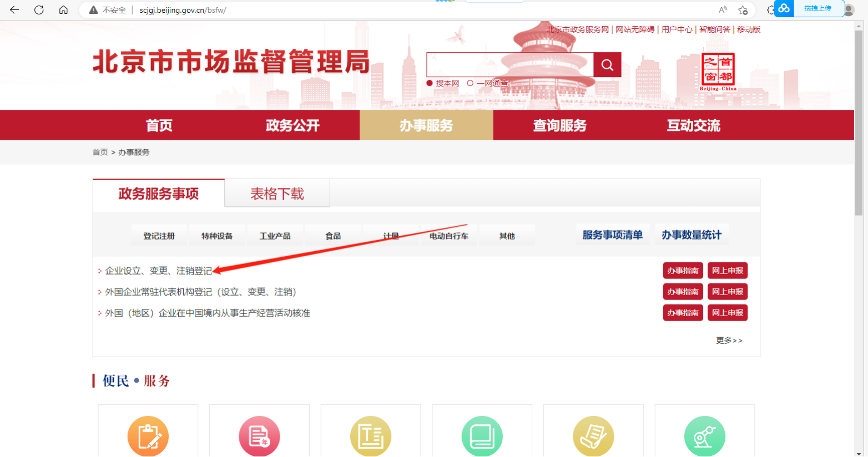Viewport: 868px width, 457px height.
Task: Switch to the 表格下载 tab
Action: click(277, 192)
